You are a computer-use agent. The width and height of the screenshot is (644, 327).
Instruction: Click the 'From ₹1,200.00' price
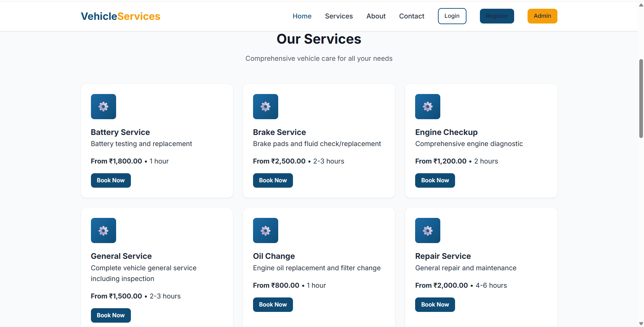441,161
